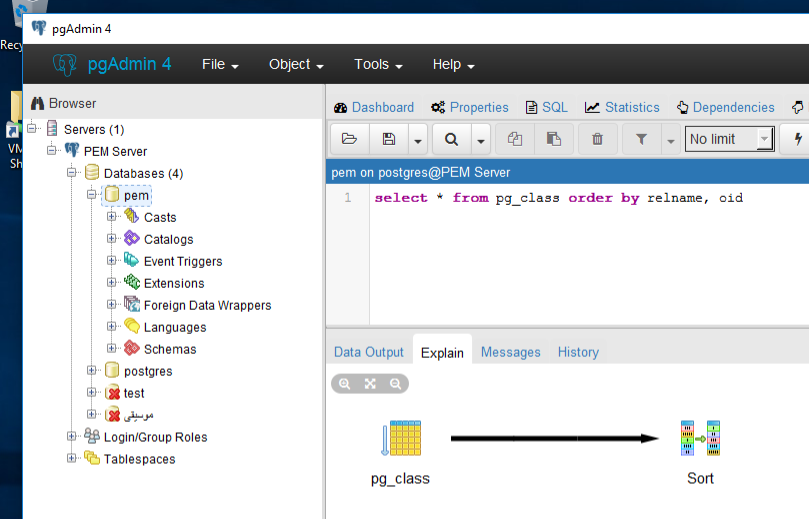
Task: Click the Save floppy disk icon
Action: (389, 139)
